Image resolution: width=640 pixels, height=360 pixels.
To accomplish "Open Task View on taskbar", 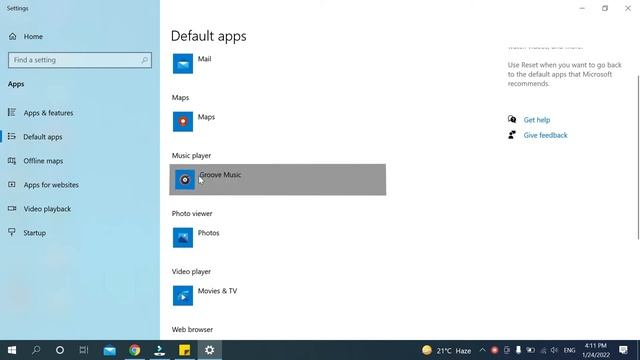I will pyautogui.click(x=84, y=350).
